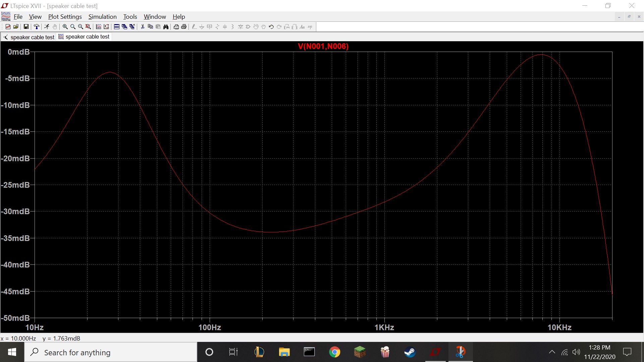This screenshot has width=644, height=362.
Task: Close the inner plot document window
Action: [639, 17]
